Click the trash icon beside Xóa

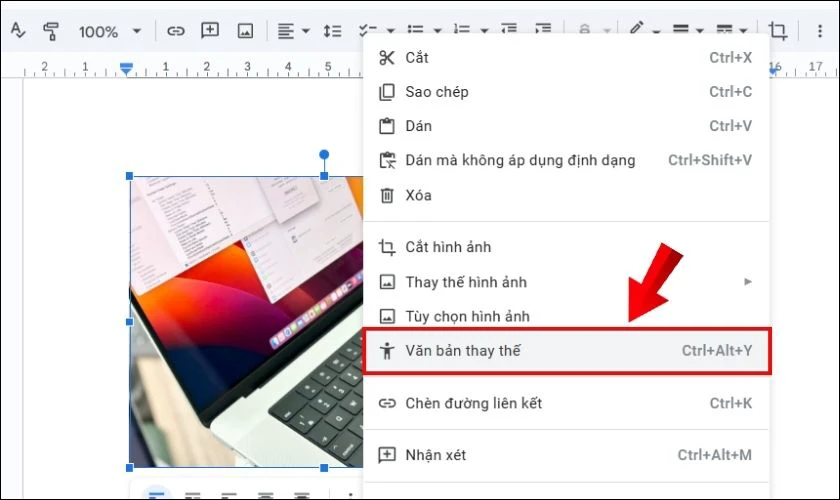click(387, 195)
